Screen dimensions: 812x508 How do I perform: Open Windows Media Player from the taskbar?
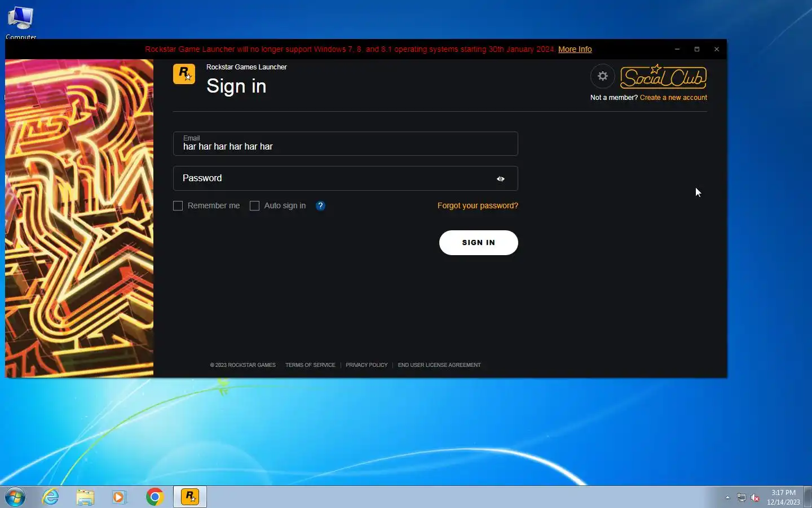(x=120, y=497)
